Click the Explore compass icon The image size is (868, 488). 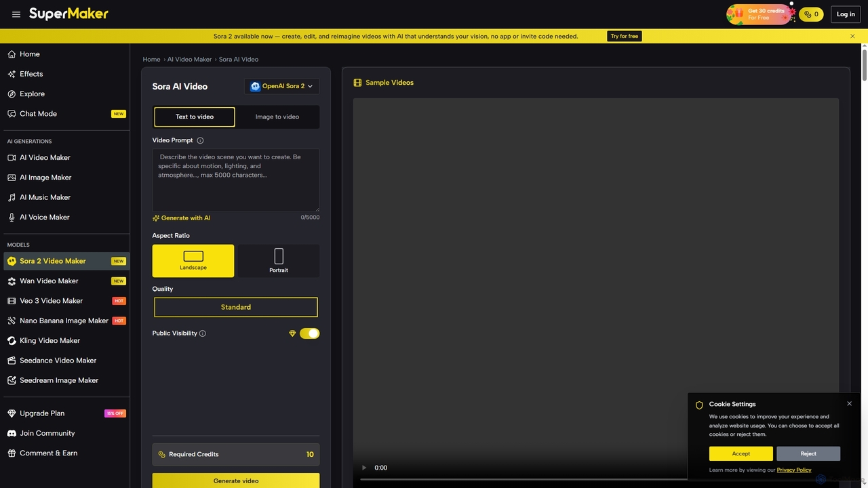coord(12,94)
